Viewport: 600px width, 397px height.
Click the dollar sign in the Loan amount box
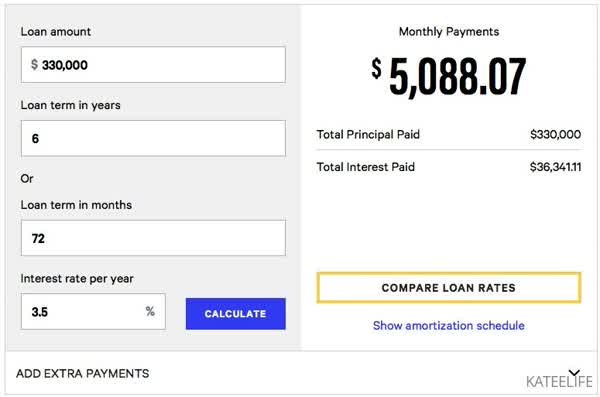click(x=34, y=64)
